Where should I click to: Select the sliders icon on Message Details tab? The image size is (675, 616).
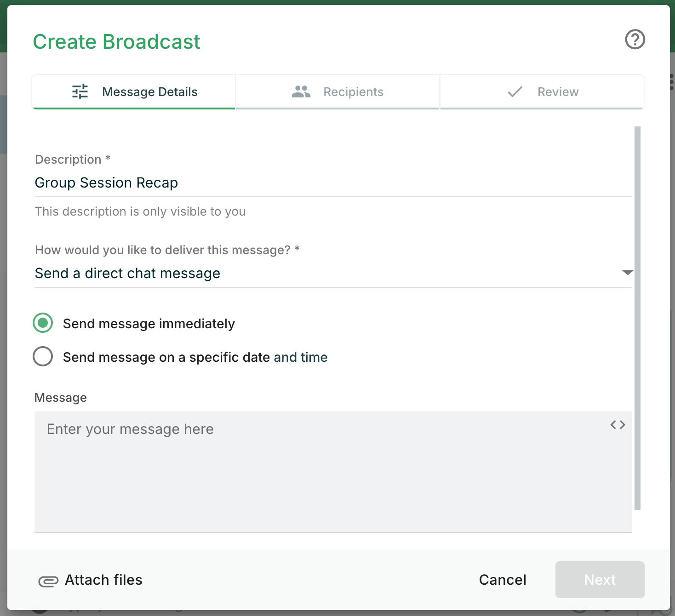click(79, 91)
